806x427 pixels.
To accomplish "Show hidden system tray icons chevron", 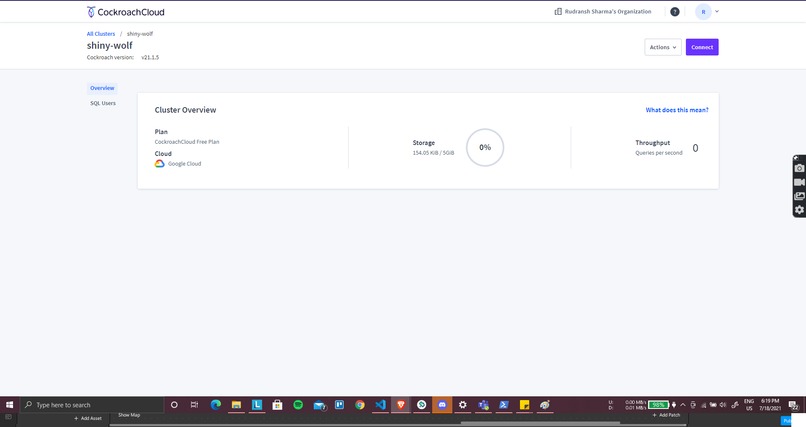I will (683, 405).
